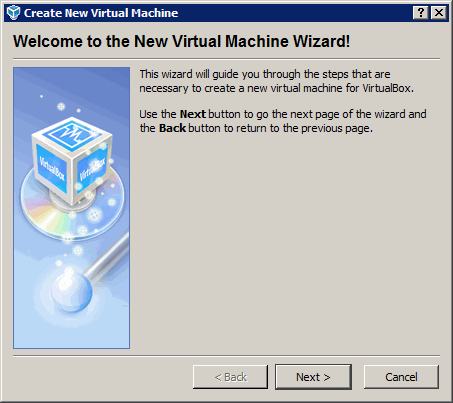Click the bold word Back in the instructions
This screenshot has height=403, width=453.
click(x=172, y=128)
